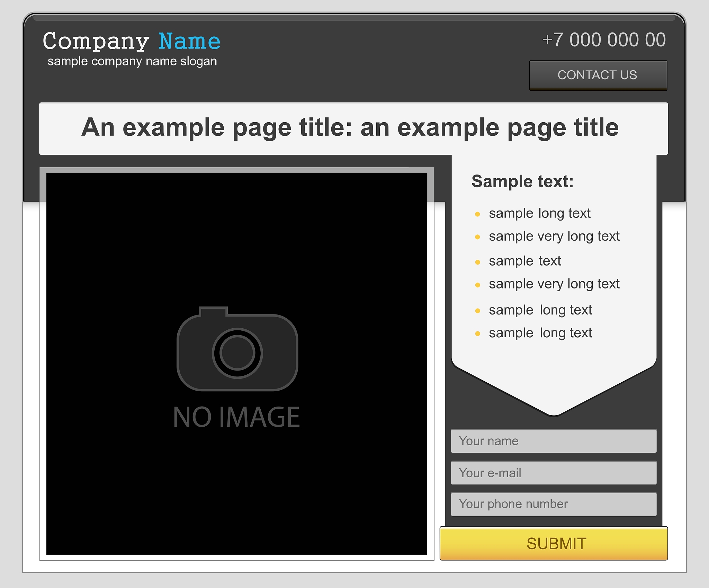The image size is (709, 588).
Task: Click the camera placeholder icon
Action: pos(237,350)
